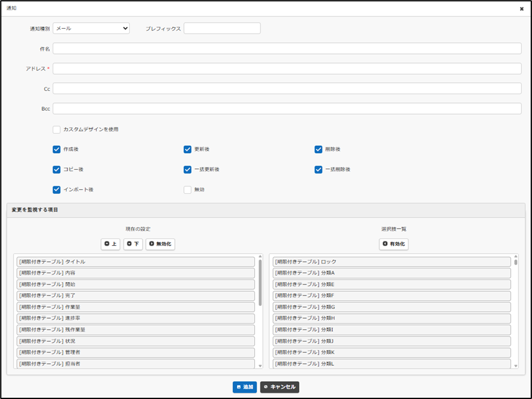Click the キャンセル button
The height and width of the screenshot is (399, 532).
(279, 387)
